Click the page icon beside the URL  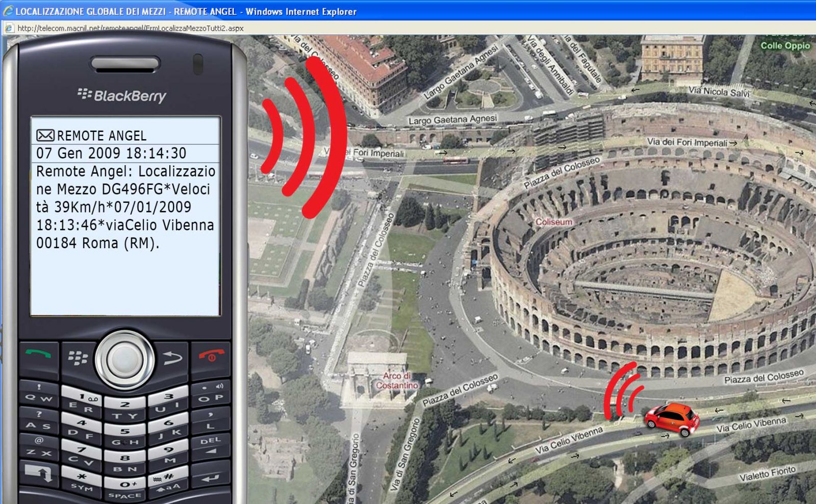point(9,29)
